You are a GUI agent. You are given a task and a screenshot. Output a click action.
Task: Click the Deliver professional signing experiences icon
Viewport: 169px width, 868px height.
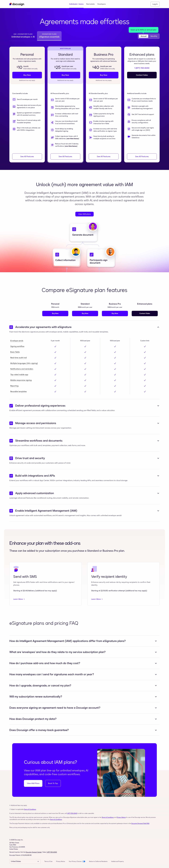click(x=11, y=406)
